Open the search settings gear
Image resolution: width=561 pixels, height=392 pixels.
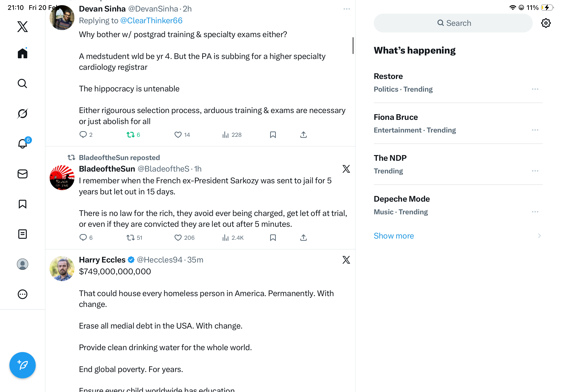(x=545, y=23)
